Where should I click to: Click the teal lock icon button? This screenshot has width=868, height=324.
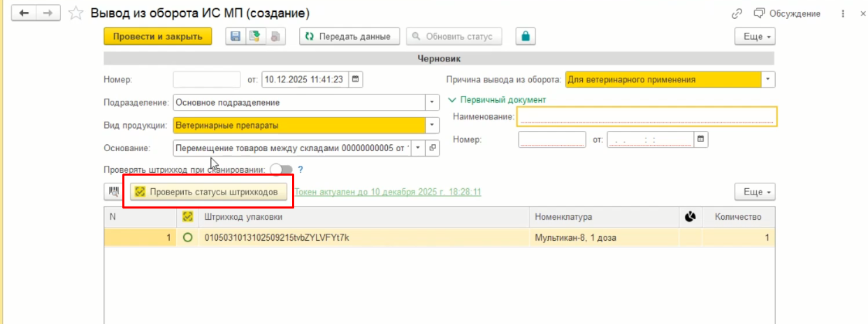(526, 36)
